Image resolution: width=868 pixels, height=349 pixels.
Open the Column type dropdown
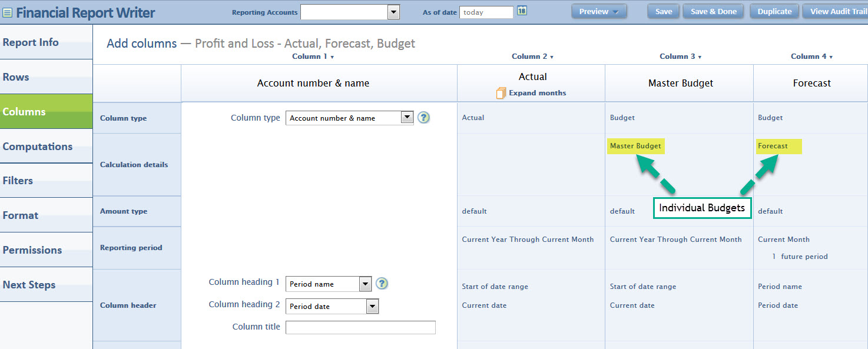tap(406, 118)
